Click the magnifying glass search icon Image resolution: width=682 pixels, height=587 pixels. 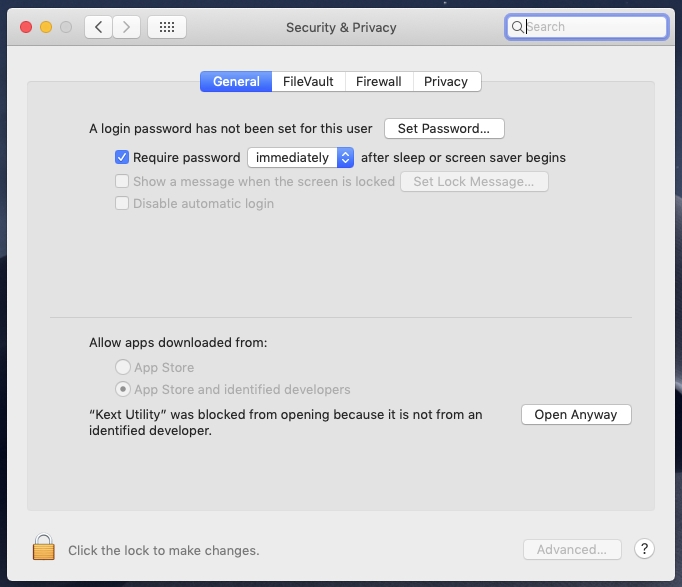517,27
